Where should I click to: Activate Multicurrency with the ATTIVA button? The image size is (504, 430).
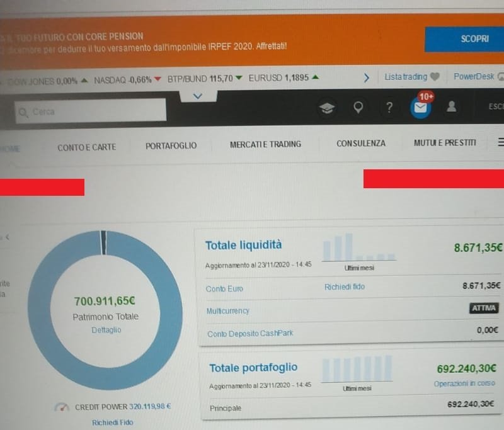point(484,308)
